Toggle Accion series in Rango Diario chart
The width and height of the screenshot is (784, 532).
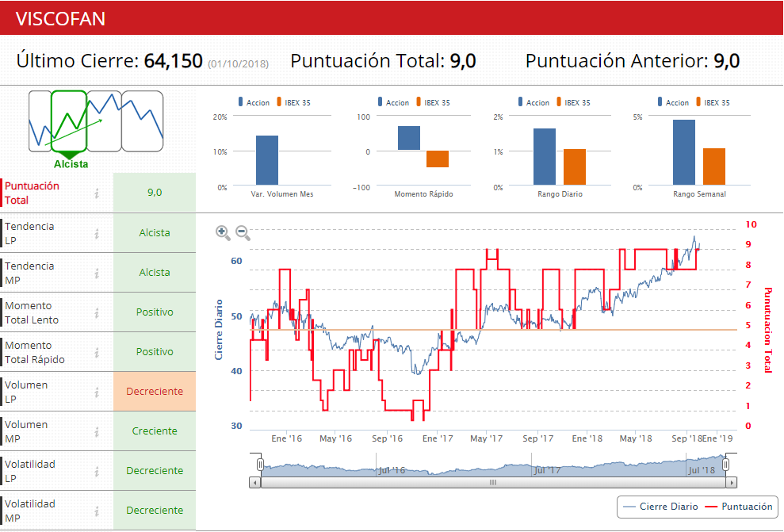coord(534,102)
